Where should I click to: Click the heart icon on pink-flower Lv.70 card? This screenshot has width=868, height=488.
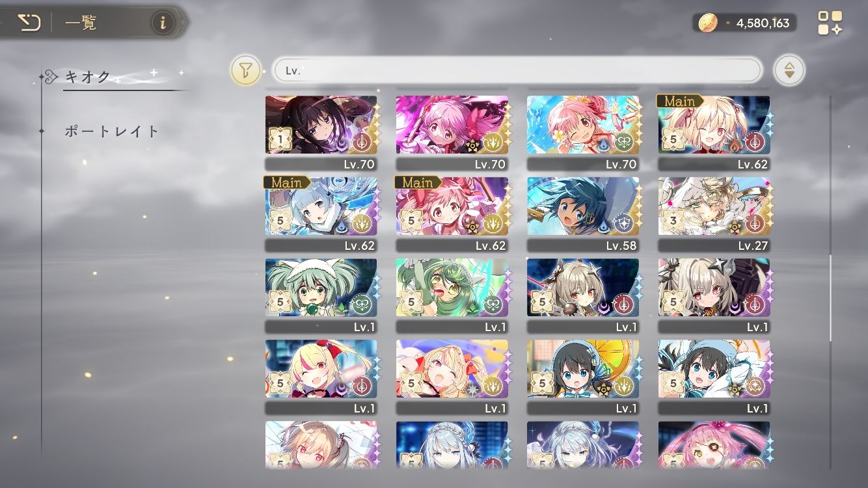click(623, 142)
